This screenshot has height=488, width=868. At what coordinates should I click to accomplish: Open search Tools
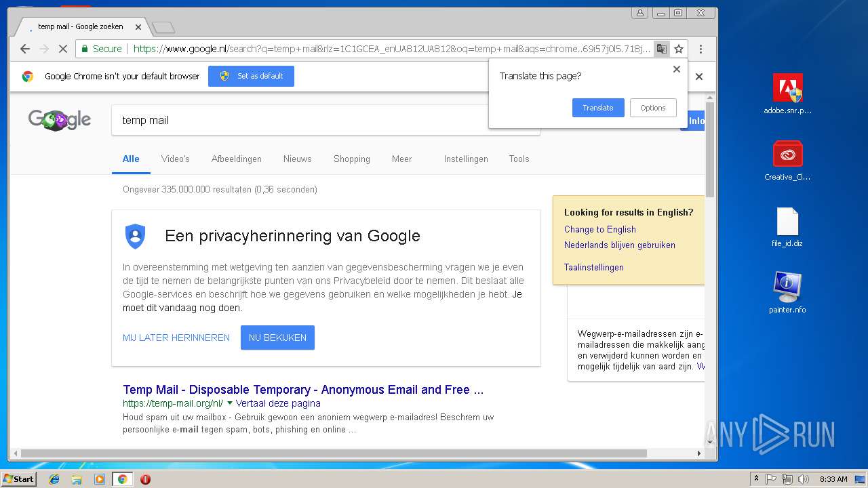[519, 159]
